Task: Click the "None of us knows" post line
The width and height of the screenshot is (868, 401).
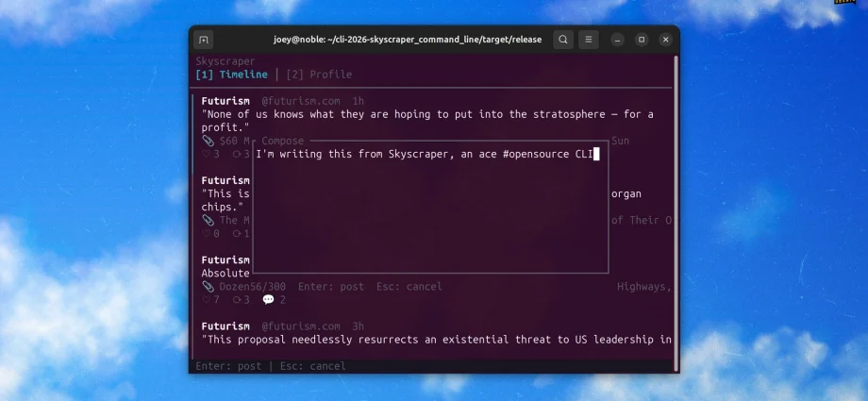Action: [x=427, y=114]
